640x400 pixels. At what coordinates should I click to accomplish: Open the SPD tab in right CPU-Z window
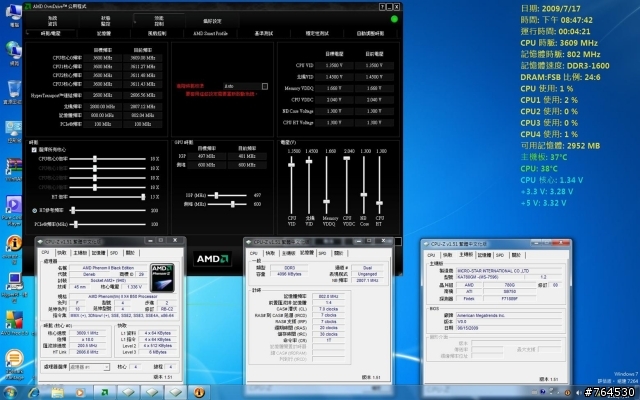500,255
